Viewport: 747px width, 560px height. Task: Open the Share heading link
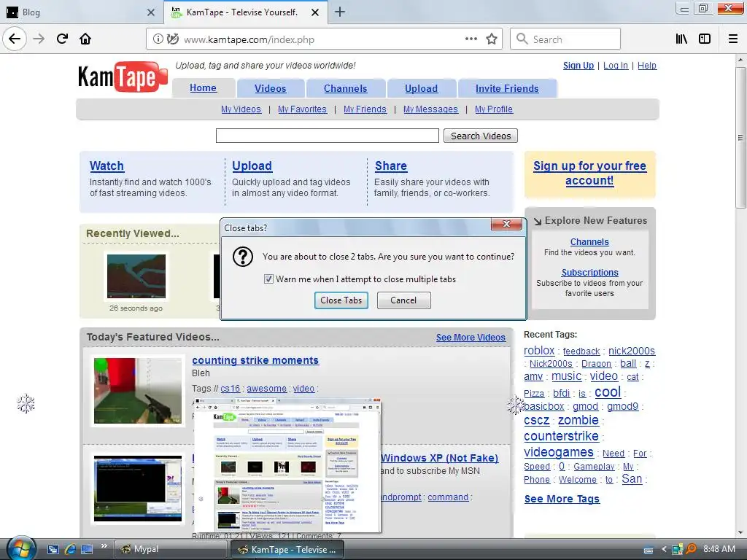pos(391,166)
